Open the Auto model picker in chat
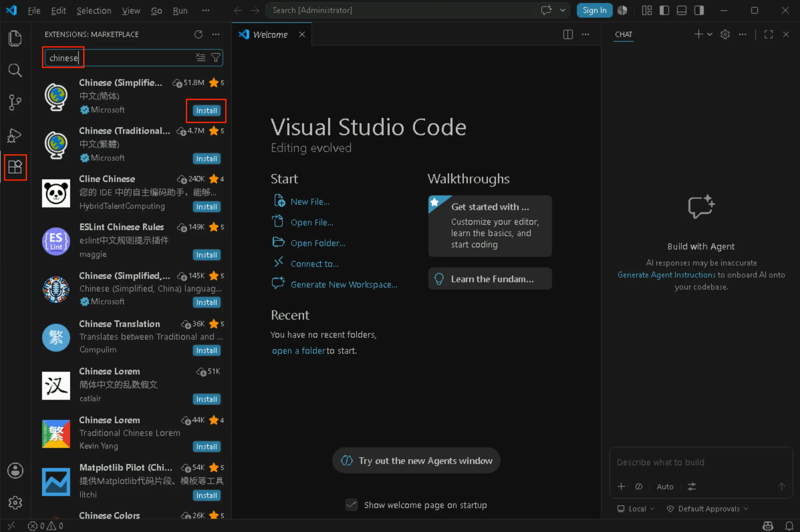 point(665,487)
